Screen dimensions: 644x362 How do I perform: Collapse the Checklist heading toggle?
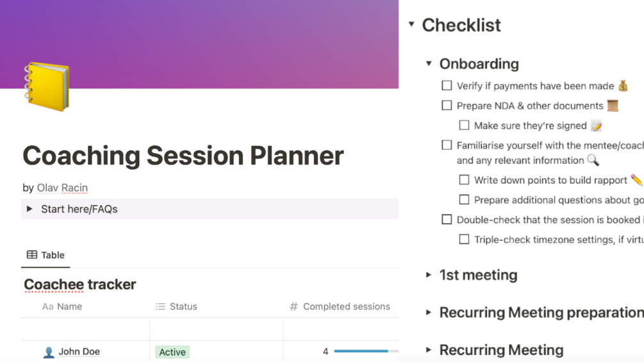(x=411, y=25)
